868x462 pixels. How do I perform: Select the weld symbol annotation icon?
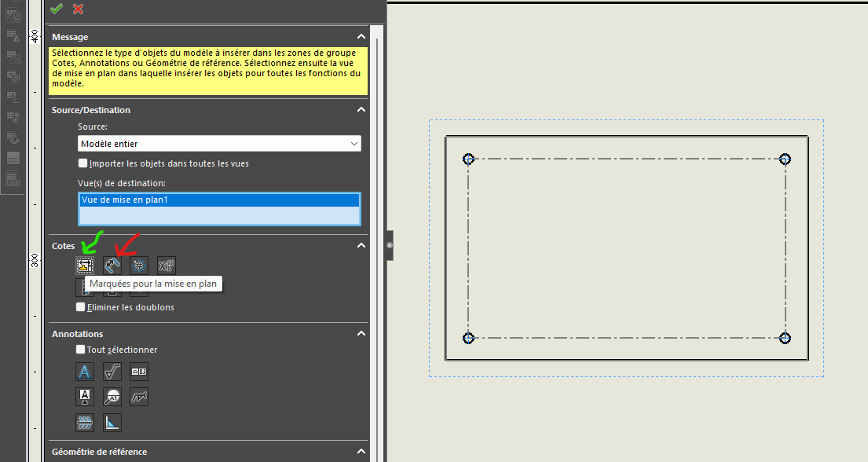(x=139, y=397)
